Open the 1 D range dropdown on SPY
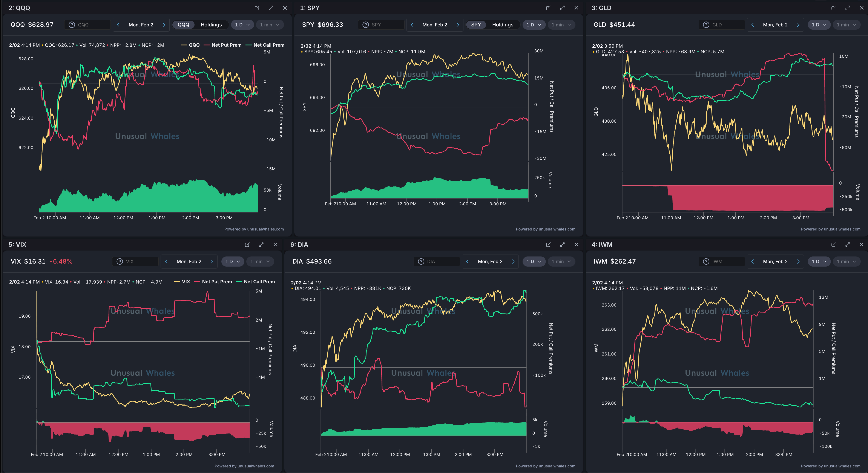This screenshot has height=473, width=868. click(534, 24)
